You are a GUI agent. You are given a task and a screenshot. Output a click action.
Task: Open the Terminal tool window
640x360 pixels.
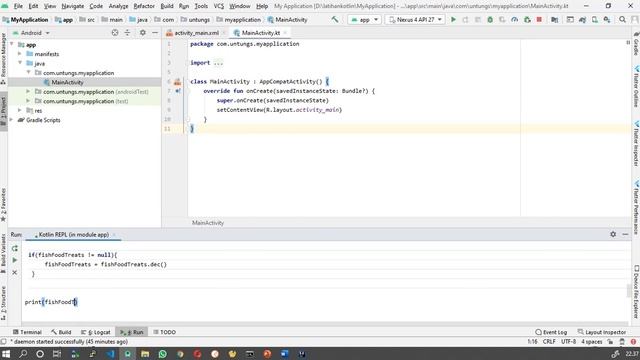27,332
